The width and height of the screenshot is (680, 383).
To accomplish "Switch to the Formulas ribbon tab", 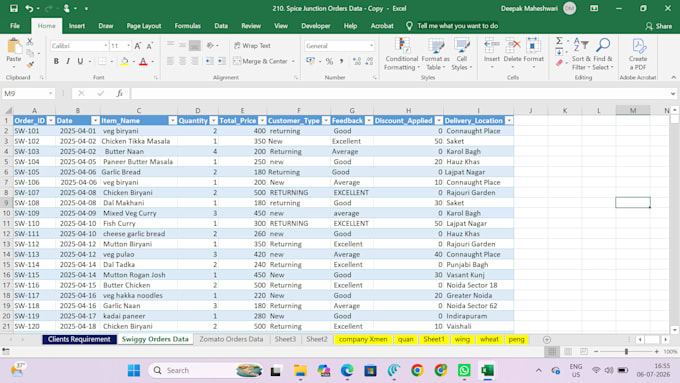I will point(187,26).
